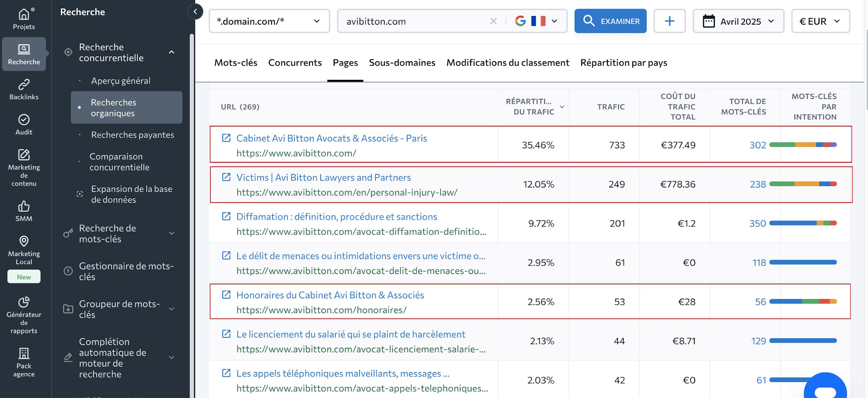This screenshot has width=868, height=398.
Task: Click the Recherche concurrentielle target icon
Action: pos(68,52)
